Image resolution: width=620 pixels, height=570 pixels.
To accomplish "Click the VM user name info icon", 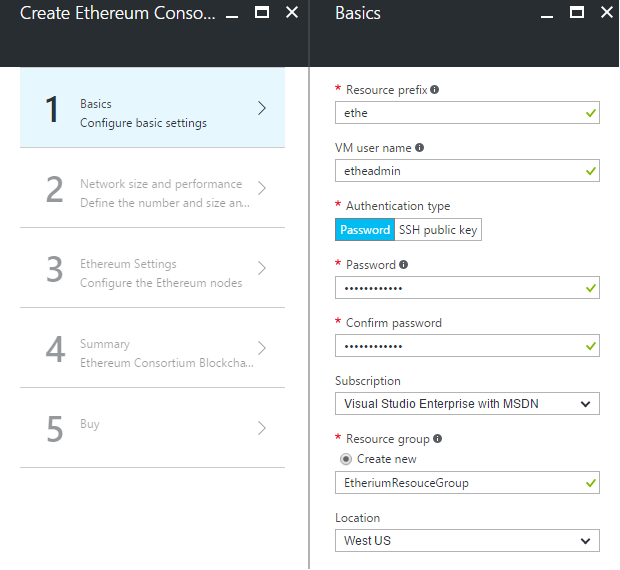I will (x=419, y=148).
